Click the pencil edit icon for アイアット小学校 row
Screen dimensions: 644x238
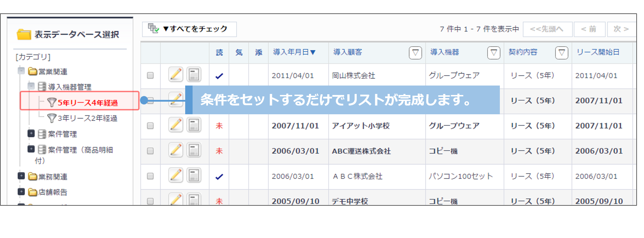(x=176, y=125)
